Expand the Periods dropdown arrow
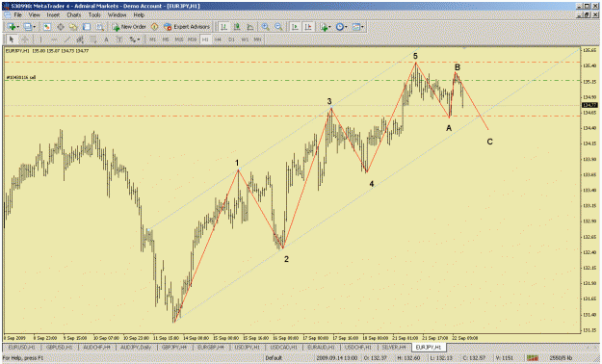The width and height of the screenshot is (602, 364). tap(346, 27)
